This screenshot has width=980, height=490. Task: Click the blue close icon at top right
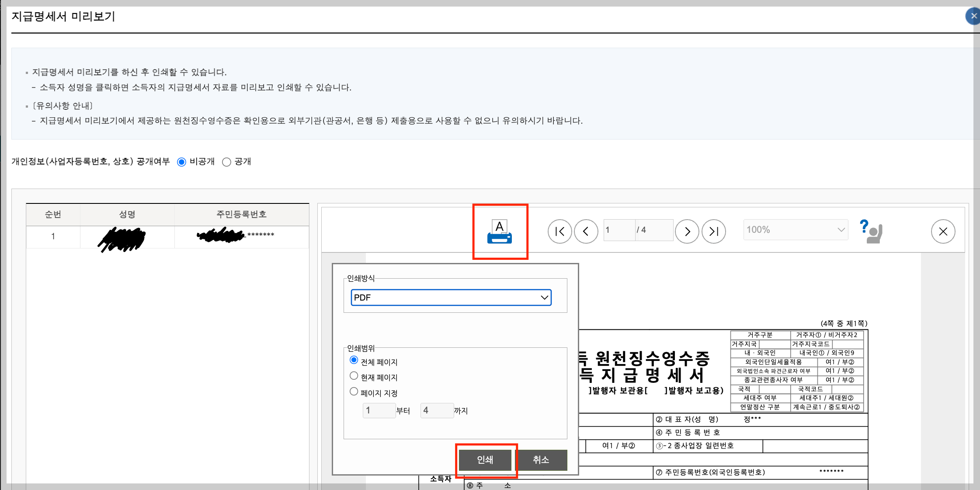tap(973, 16)
